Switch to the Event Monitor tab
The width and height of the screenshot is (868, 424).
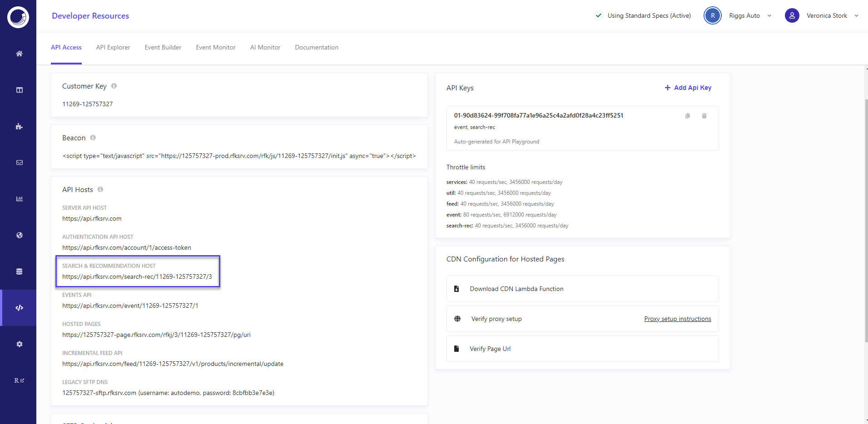point(216,47)
